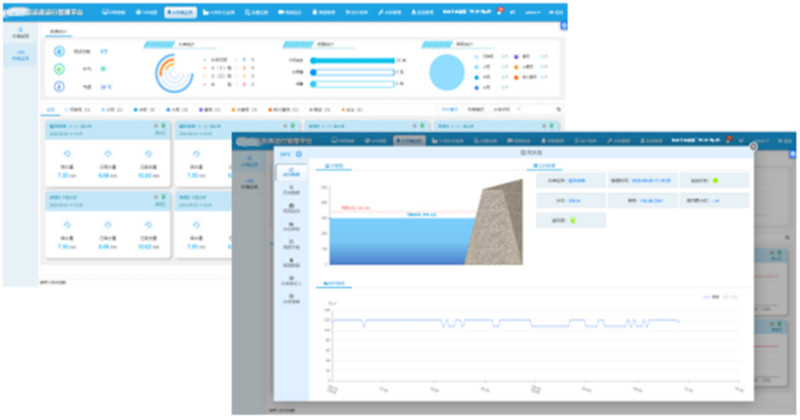Click the top blue progress bar in statistics
The width and height of the screenshot is (800, 420).
(x=352, y=60)
